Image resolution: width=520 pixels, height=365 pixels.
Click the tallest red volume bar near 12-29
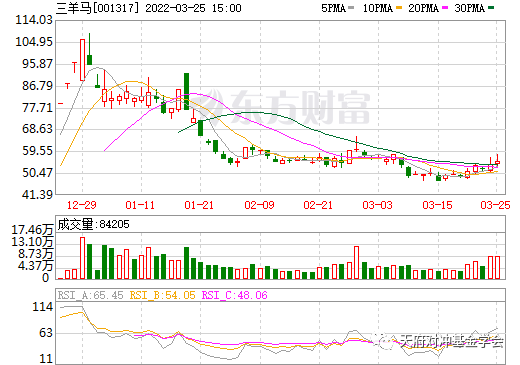(x=82, y=258)
